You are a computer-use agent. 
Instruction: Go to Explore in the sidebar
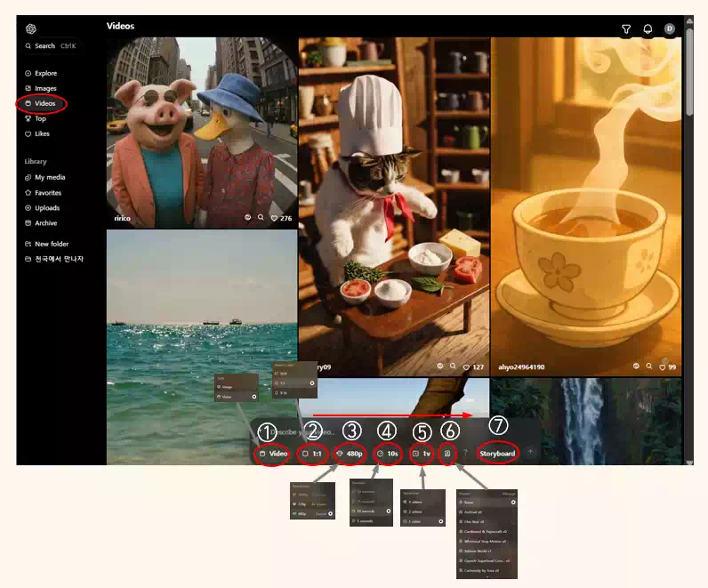pyautogui.click(x=45, y=74)
